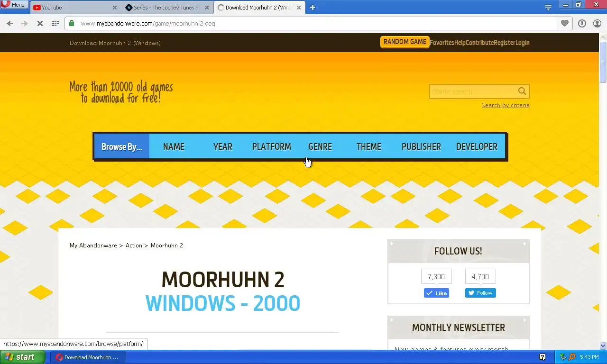Click the green security padlock icon

[72, 23]
